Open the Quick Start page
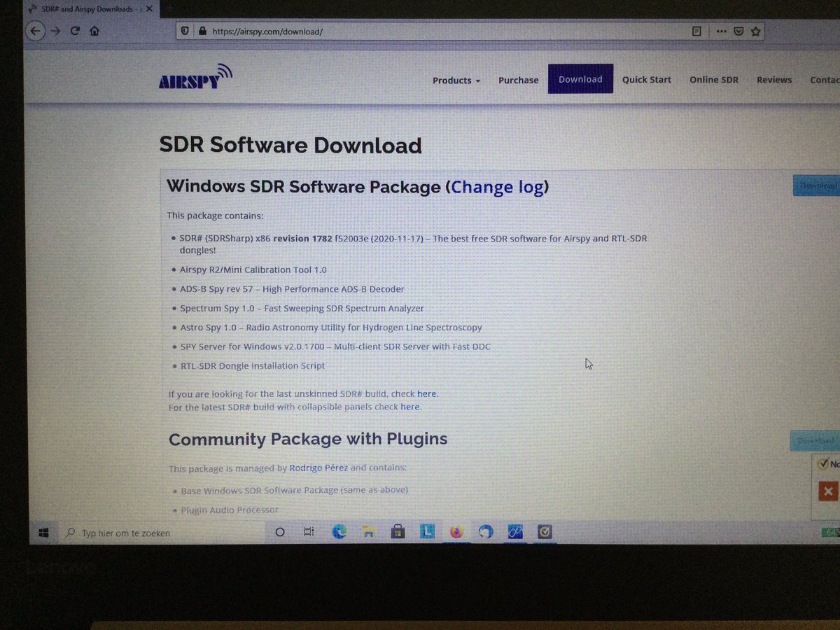The width and height of the screenshot is (840, 630). [647, 80]
